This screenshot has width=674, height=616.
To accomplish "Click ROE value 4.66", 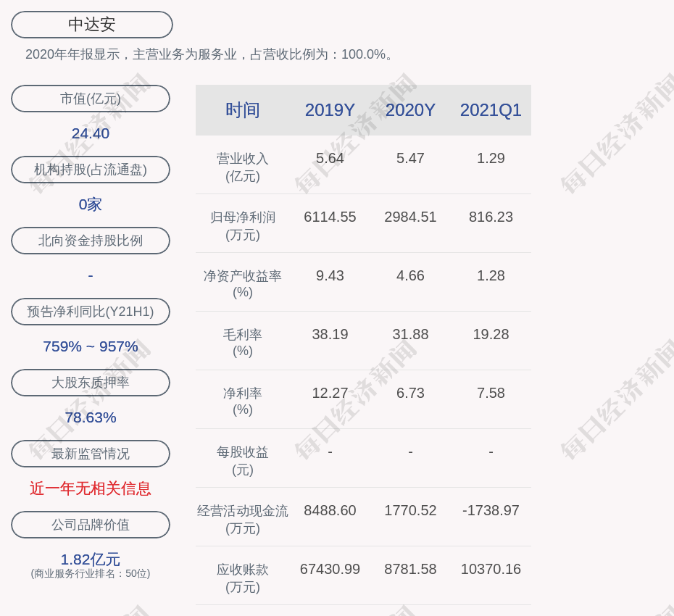I will (x=410, y=275).
